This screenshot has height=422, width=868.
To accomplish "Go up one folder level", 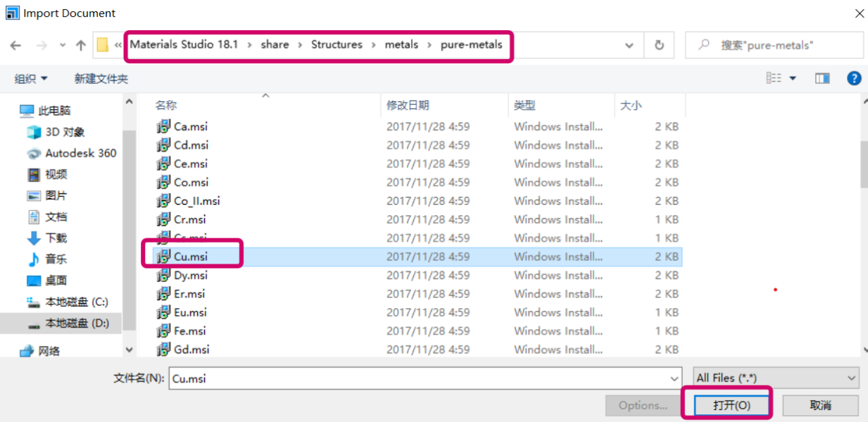I will [80, 44].
